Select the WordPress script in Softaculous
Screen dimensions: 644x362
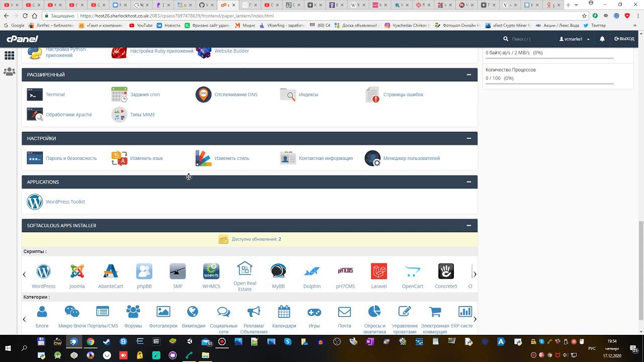point(43,271)
